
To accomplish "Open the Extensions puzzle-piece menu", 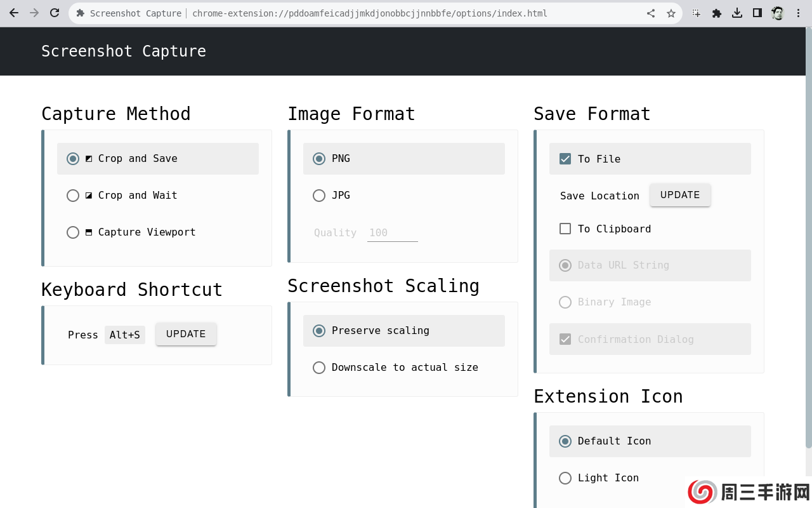I will (717, 13).
